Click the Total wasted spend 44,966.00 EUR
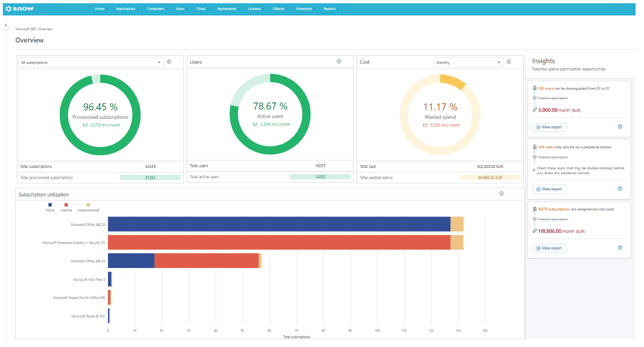The width and height of the screenshot is (644, 347). click(x=490, y=178)
